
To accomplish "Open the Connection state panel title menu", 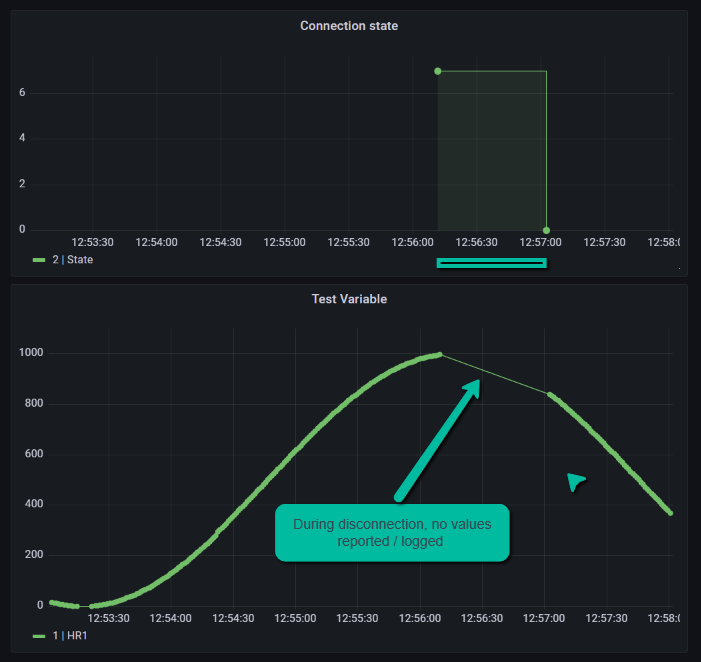I will 349,25.
